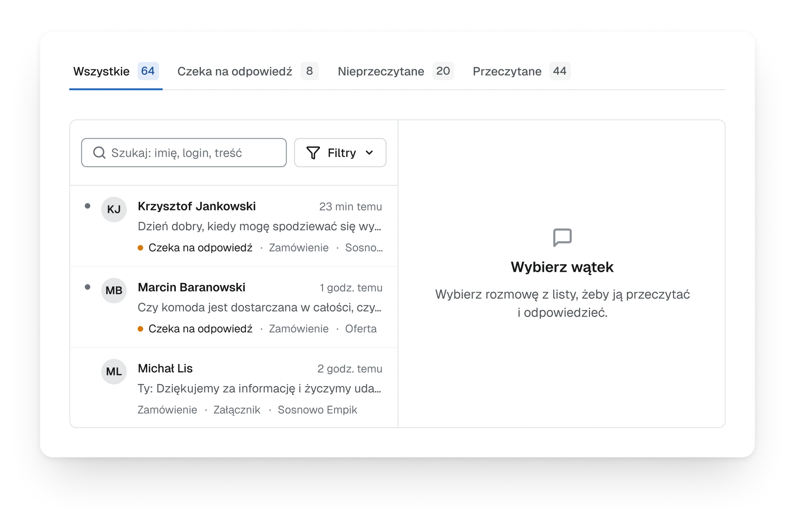The image size is (795, 532).
Task: Click Czeka na odpowiedź status in Krzysztof's row
Action: [x=195, y=248]
